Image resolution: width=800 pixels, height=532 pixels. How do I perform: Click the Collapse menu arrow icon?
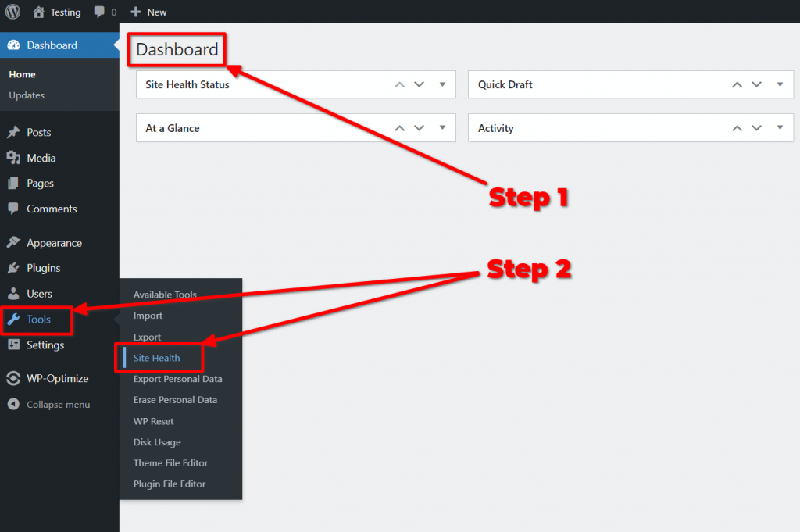click(14, 404)
